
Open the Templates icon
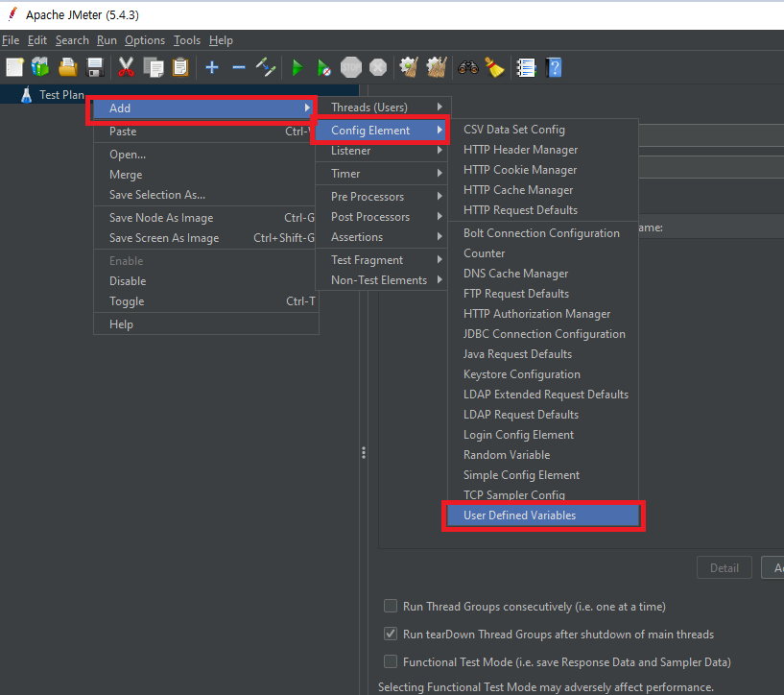point(40,67)
